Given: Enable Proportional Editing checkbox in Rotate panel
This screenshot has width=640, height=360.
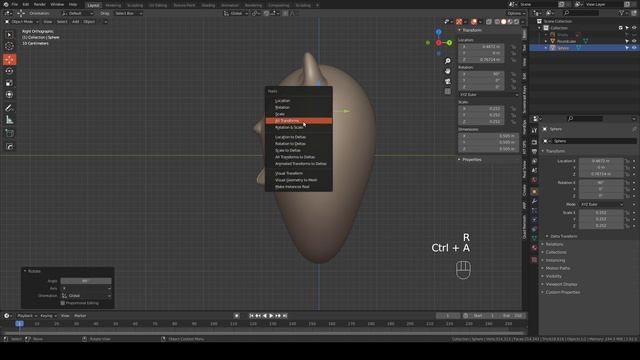Looking at the screenshot, I should (x=62, y=303).
